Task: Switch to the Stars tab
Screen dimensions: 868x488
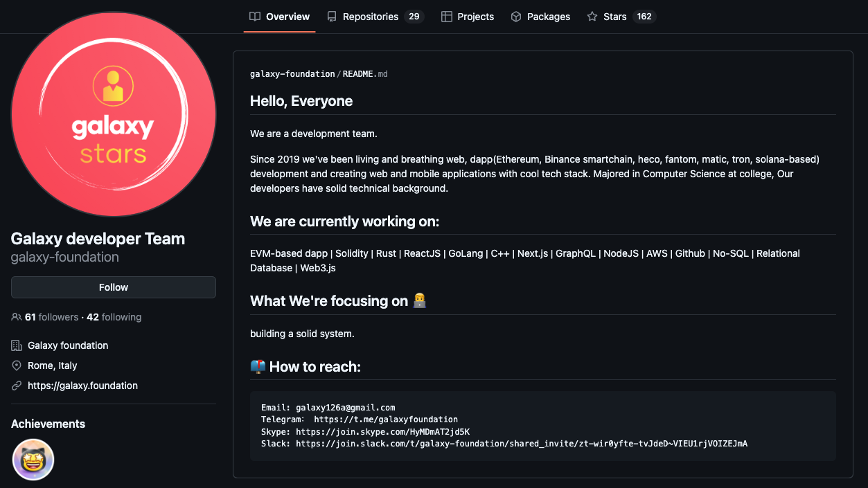Action: pyautogui.click(x=614, y=17)
